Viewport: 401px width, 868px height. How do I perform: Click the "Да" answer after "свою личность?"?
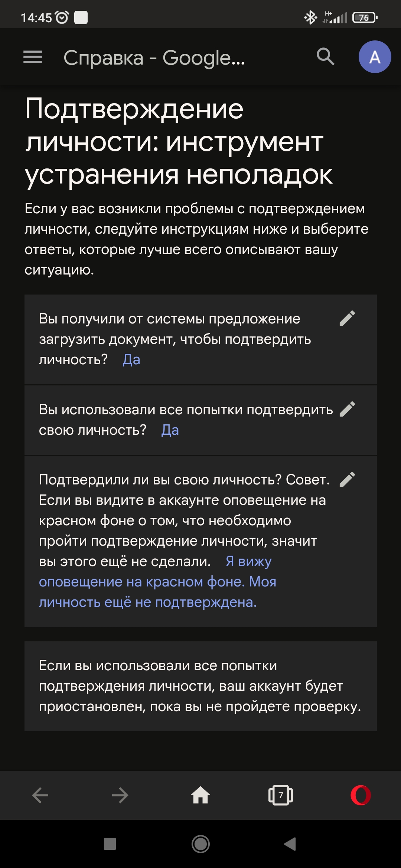(170, 430)
